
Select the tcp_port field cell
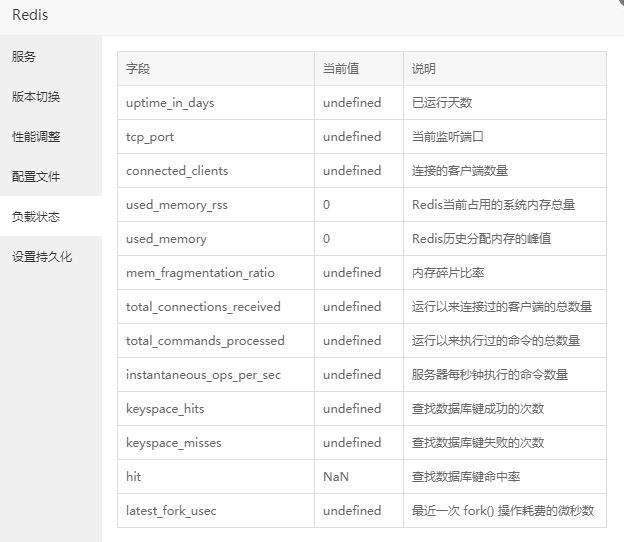pyautogui.click(x=216, y=136)
